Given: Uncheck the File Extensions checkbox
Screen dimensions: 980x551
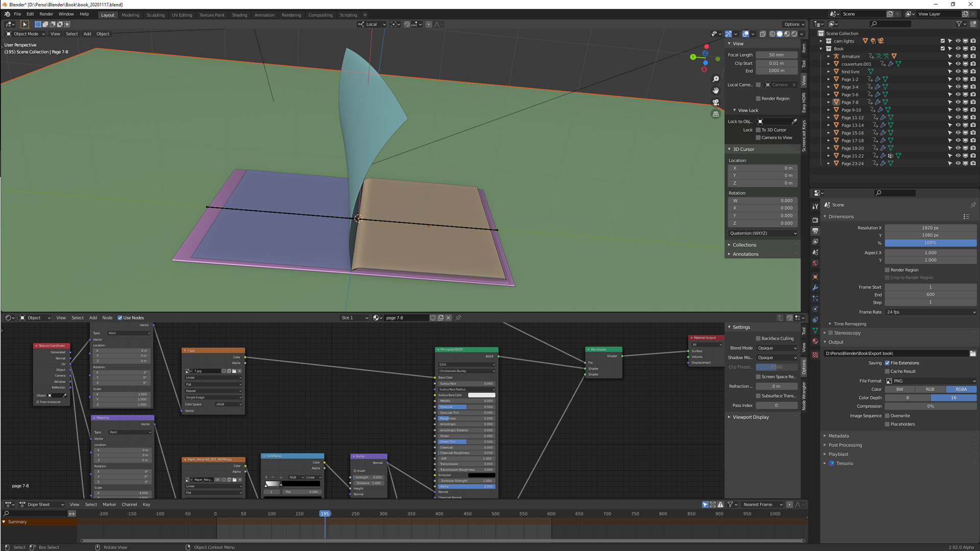Looking at the screenshot, I should coord(887,363).
